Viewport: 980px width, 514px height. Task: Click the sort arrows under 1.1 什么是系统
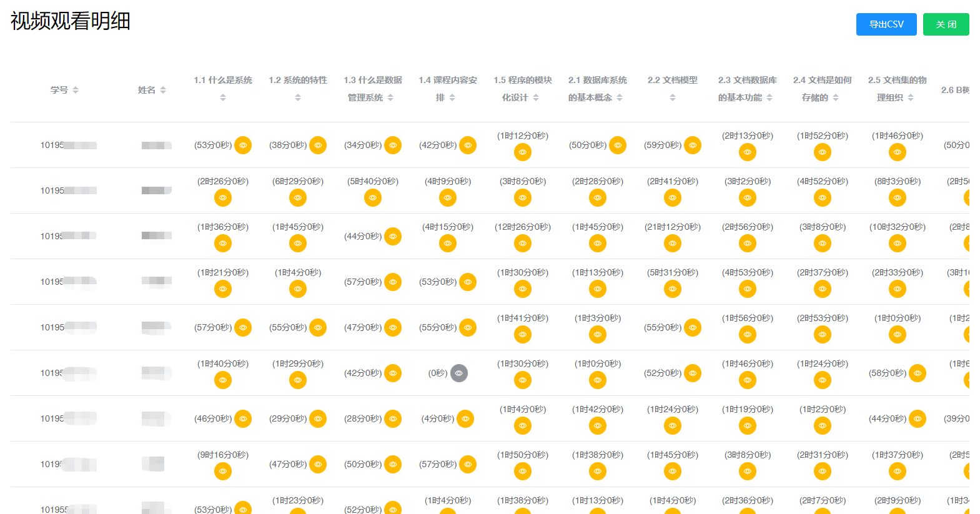(223, 97)
